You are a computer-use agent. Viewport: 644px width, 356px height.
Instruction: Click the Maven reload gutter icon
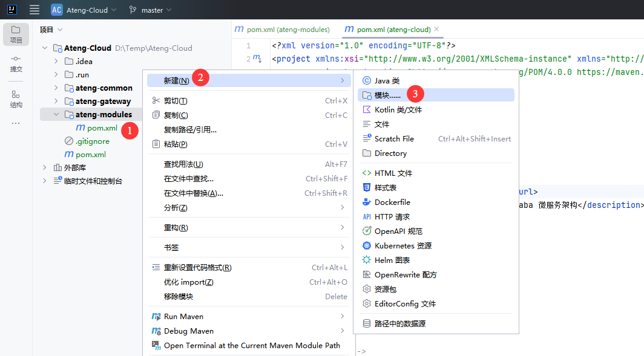pyautogui.click(x=257, y=59)
